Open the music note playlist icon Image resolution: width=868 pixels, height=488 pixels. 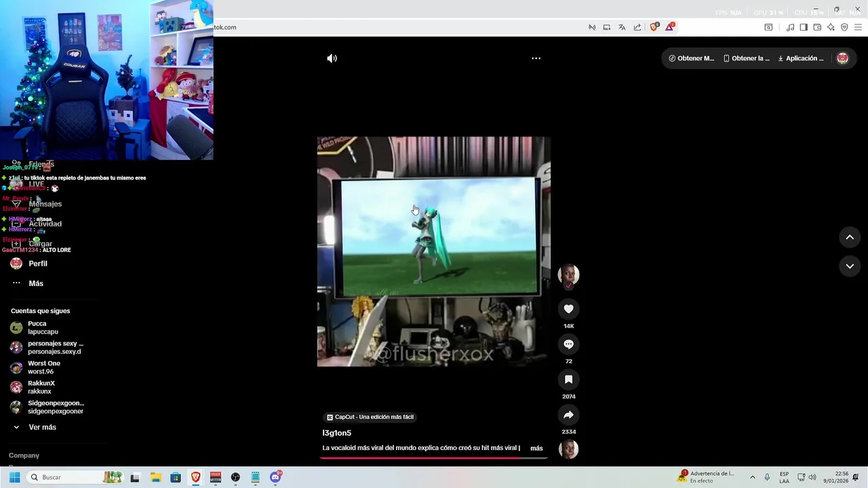[x=790, y=27]
